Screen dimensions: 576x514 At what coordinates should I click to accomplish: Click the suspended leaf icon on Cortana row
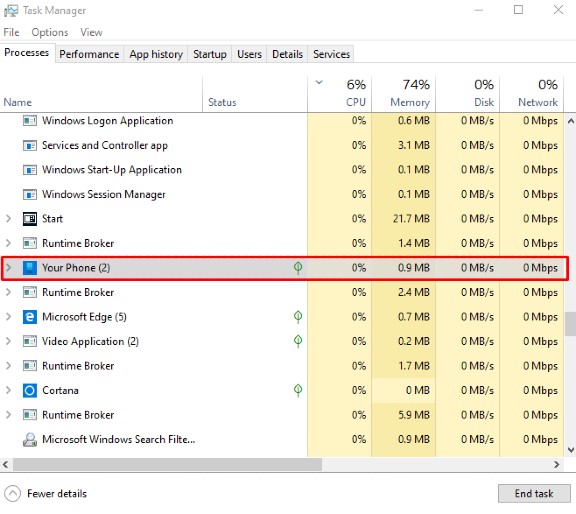click(298, 390)
